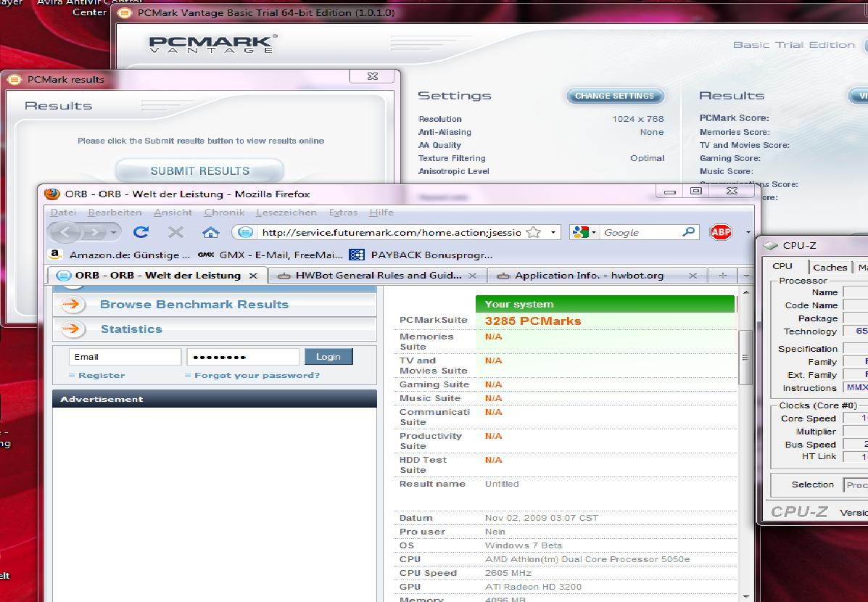
Task: Open the Lesezeichen menu
Action: (x=286, y=212)
